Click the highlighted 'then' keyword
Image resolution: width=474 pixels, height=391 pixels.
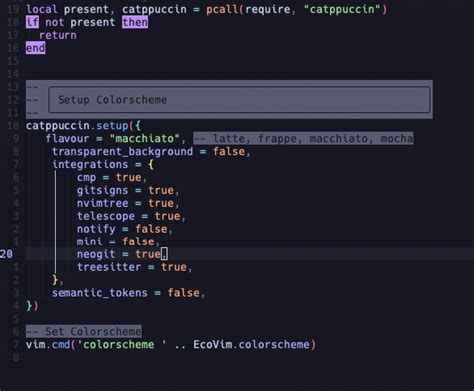[135, 22]
